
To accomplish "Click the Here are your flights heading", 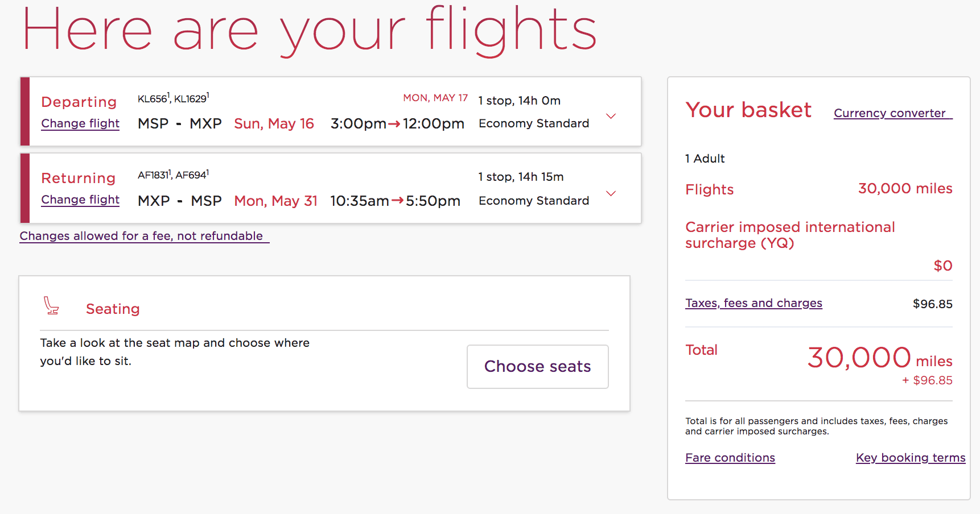I will tap(309, 30).
